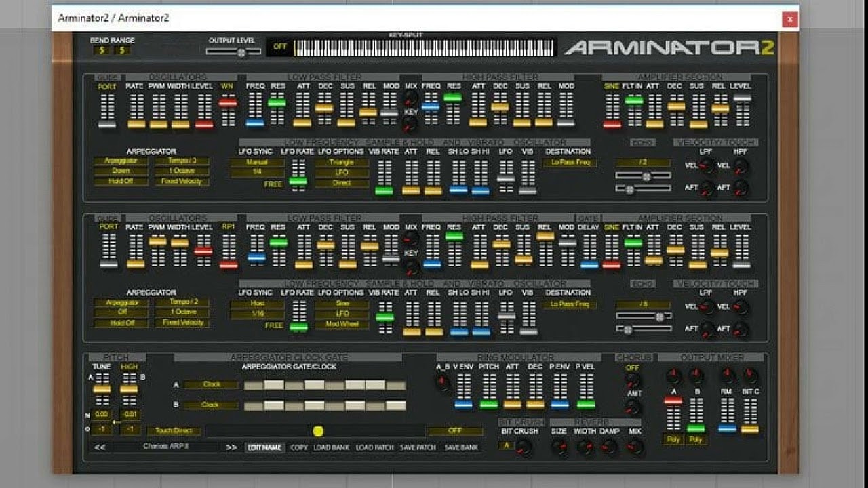
Task: Click SAVE BANK
Action: [461, 447]
